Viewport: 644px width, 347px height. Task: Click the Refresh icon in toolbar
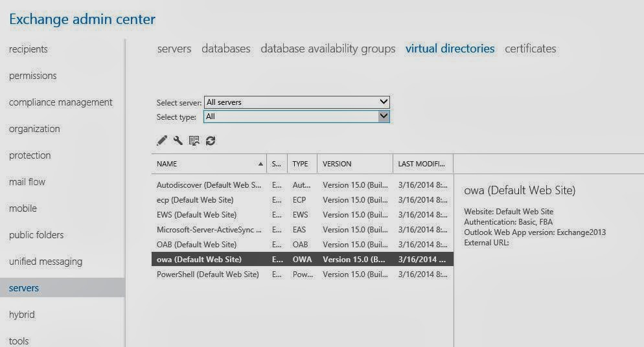210,140
